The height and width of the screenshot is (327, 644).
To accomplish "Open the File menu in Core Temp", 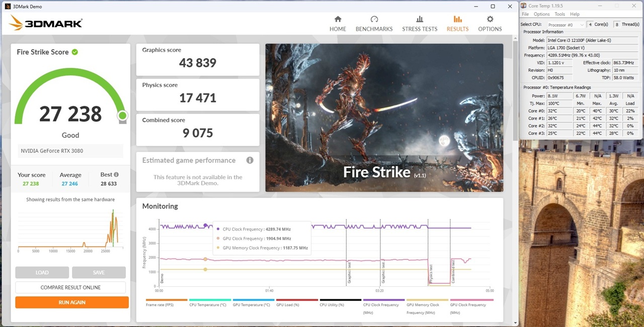I will (525, 14).
